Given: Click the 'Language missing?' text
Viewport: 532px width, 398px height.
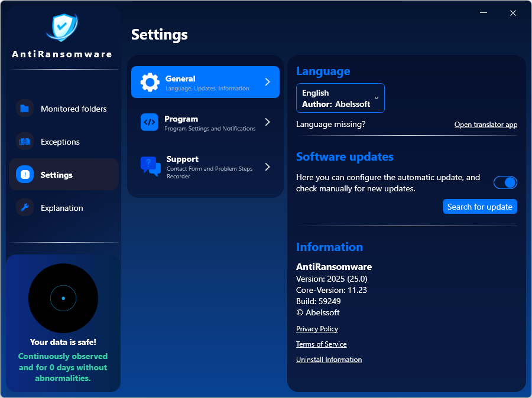Looking at the screenshot, I should [330, 125].
